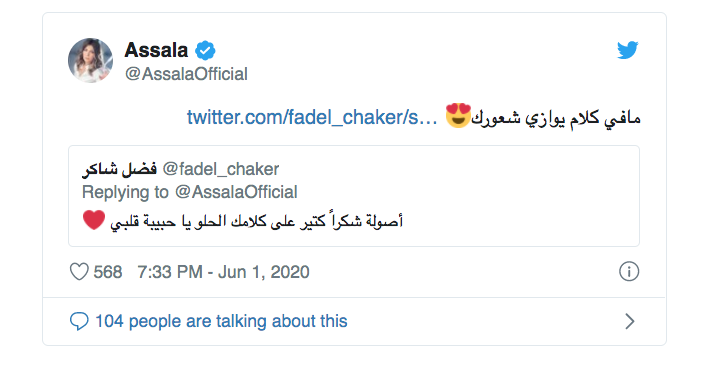710x367 pixels.
Task: Click the 568 likes count
Action: [x=108, y=272]
